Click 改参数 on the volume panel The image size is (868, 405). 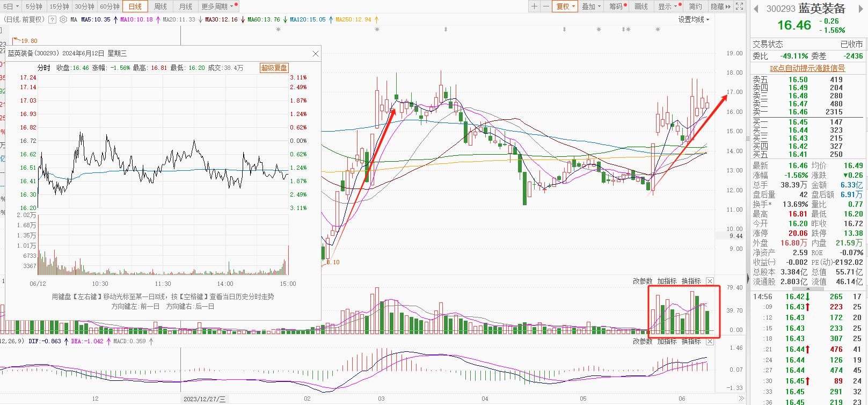[643, 281]
